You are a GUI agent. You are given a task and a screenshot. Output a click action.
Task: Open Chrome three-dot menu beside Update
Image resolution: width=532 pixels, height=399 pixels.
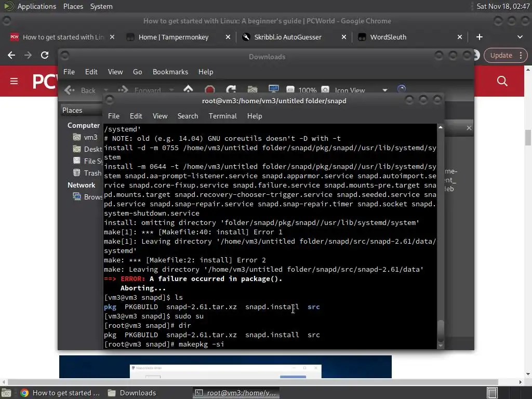[x=521, y=55]
